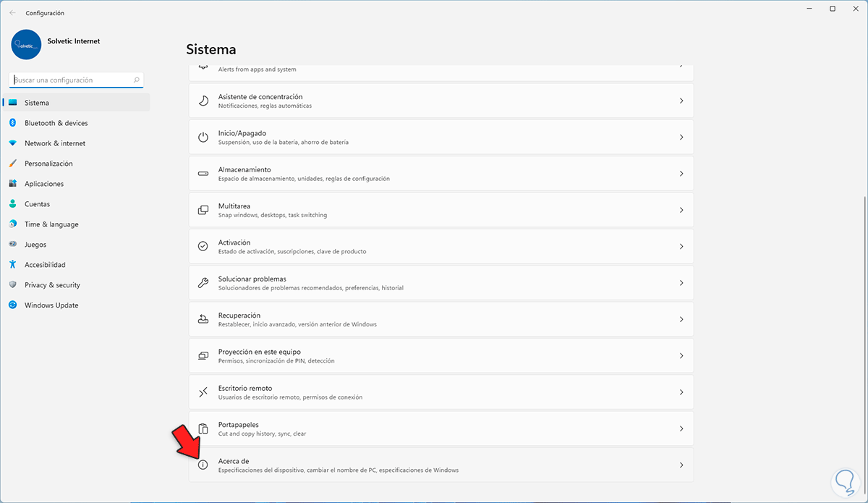This screenshot has height=503, width=868.
Task: Click the Almacenamiento storage drive icon
Action: (x=203, y=174)
